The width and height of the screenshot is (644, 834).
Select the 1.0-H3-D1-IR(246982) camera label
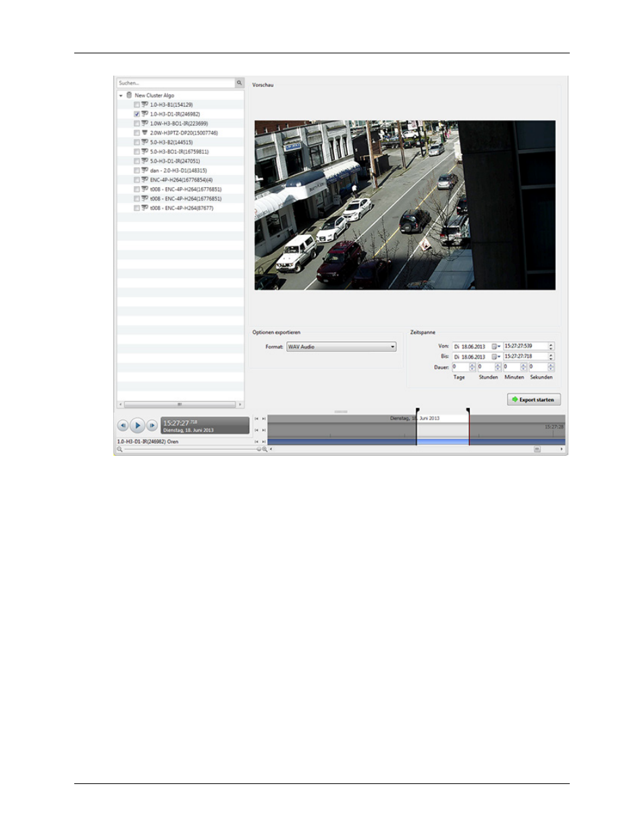(175, 114)
